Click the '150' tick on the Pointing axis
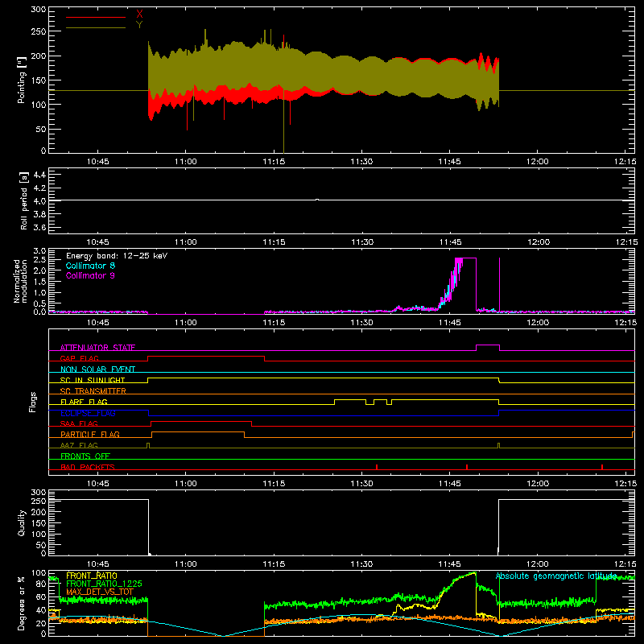The height and width of the screenshot is (644, 644). 38,80
